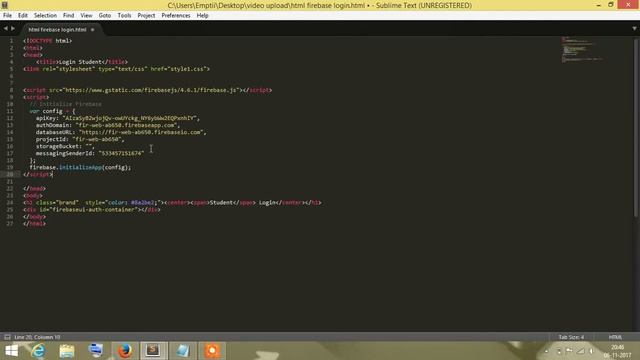Open the Windows Start button
Image resolution: width=640 pixels, height=360 pixels.
[12, 351]
